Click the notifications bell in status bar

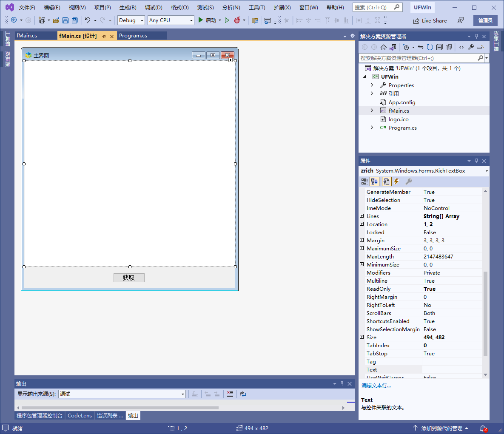[483, 428]
